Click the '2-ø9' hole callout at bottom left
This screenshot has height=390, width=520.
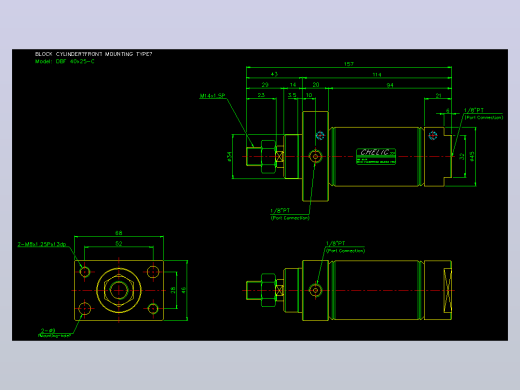[48, 330]
